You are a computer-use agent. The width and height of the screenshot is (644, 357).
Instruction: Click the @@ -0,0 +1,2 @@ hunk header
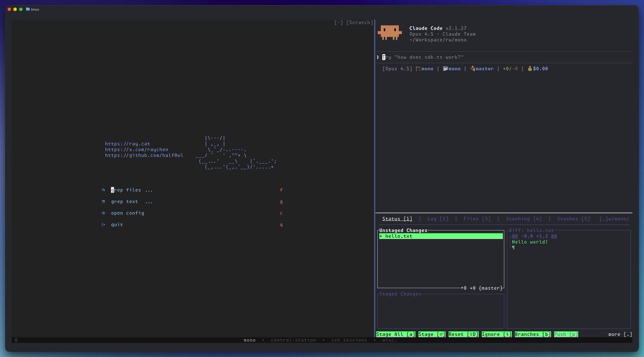coord(533,236)
